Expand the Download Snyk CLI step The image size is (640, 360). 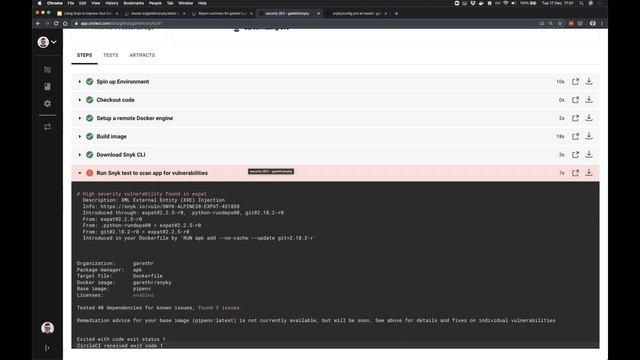coord(80,155)
